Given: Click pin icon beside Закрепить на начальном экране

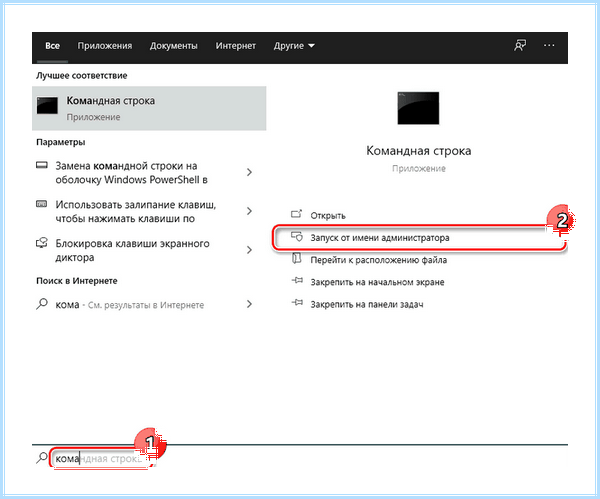Looking at the screenshot, I should [297, 280].
